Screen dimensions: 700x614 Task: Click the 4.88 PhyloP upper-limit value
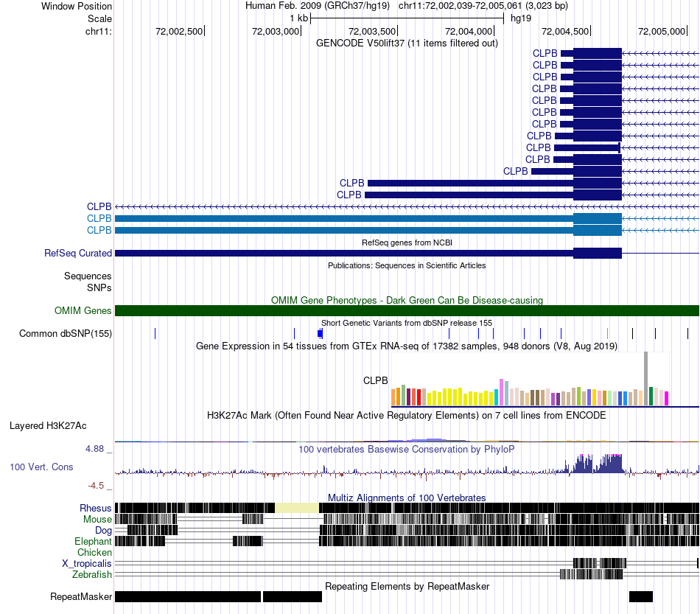click(x=94, y=449)
